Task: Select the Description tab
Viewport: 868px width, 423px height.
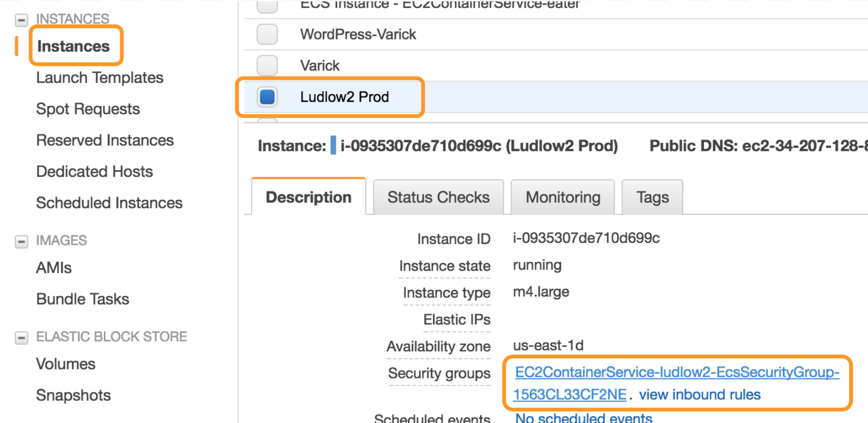Action: point(308,197)
